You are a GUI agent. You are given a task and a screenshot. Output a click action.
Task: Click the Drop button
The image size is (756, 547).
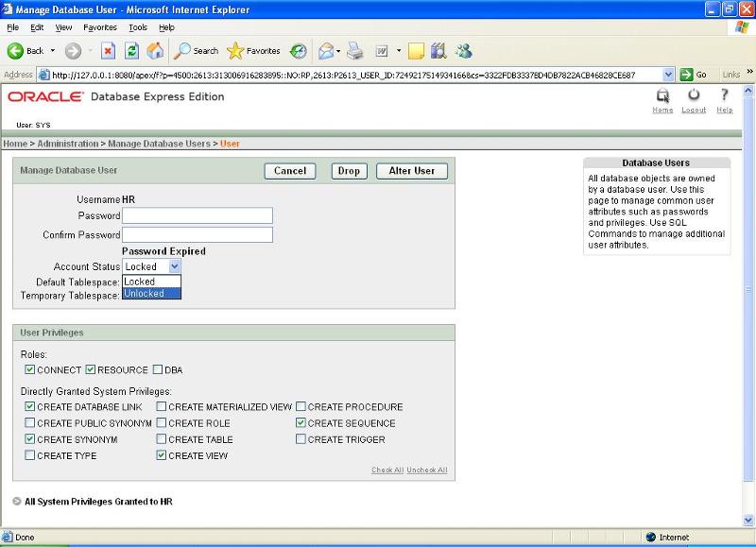[349, 171]
